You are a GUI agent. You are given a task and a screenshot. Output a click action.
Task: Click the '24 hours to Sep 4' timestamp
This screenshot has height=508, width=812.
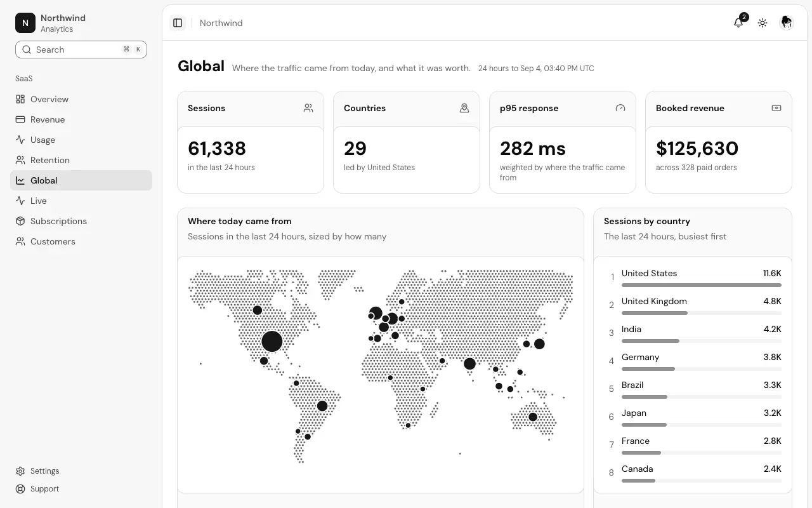pyautogui.click(x=536, y=69)
